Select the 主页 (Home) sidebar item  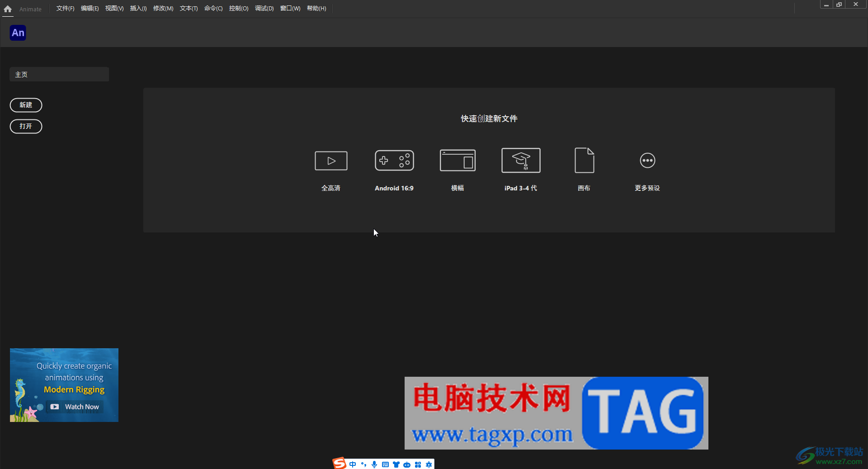59,74
